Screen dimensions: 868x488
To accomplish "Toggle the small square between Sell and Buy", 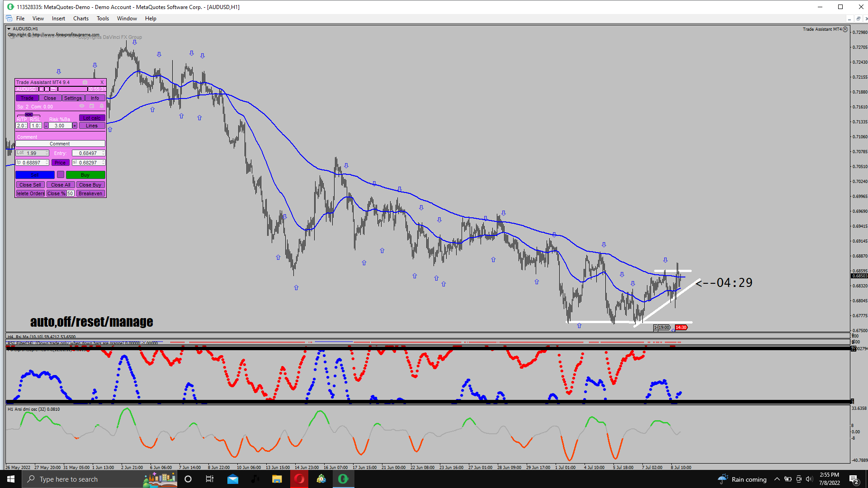I will click(x=60, y=175).
